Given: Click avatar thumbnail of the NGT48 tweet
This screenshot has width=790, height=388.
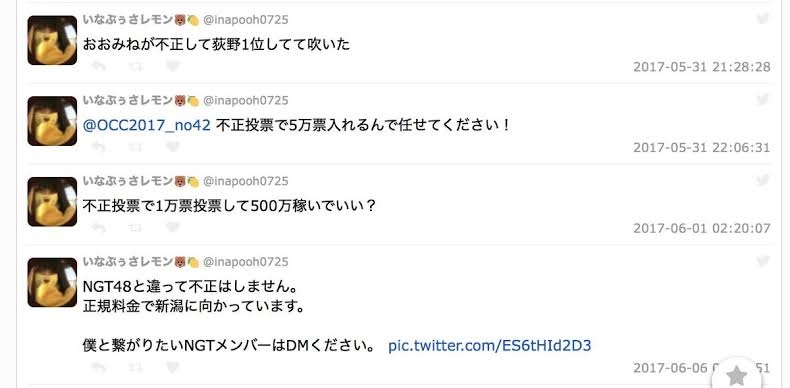Looking at the screenshot, I should click(52, 283).
